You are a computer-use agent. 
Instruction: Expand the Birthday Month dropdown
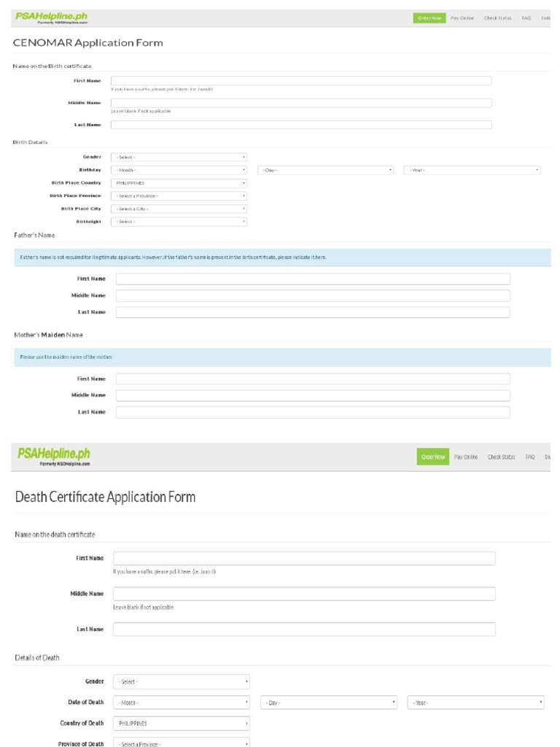pyautogui.click(x=179, y=170)
